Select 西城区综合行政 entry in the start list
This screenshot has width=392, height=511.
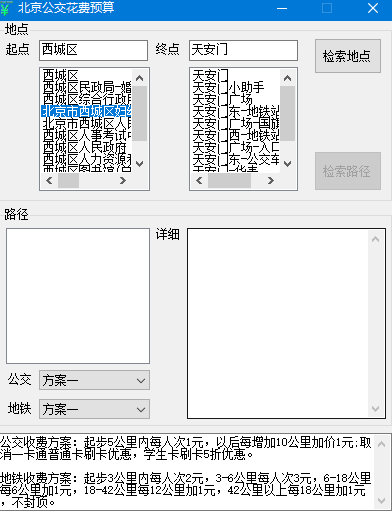pos(86,99)
